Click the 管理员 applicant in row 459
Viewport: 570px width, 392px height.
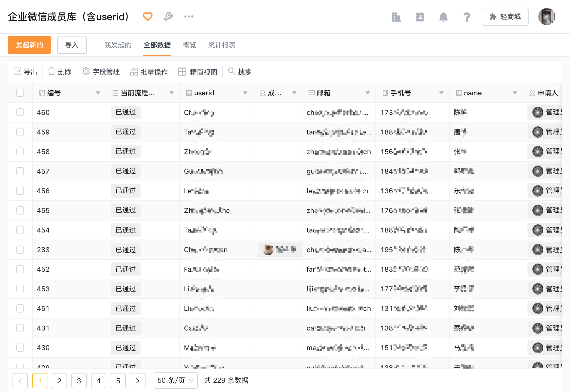[545, 132]
